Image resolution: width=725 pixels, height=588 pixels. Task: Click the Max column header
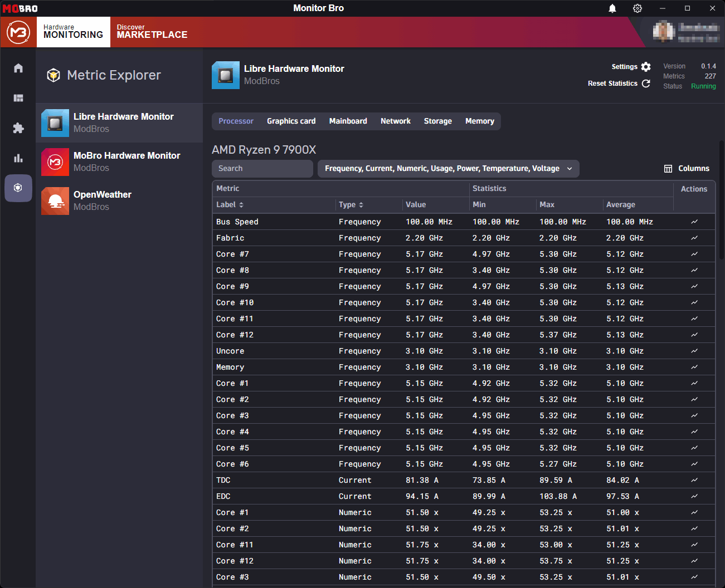click(547, 205)
